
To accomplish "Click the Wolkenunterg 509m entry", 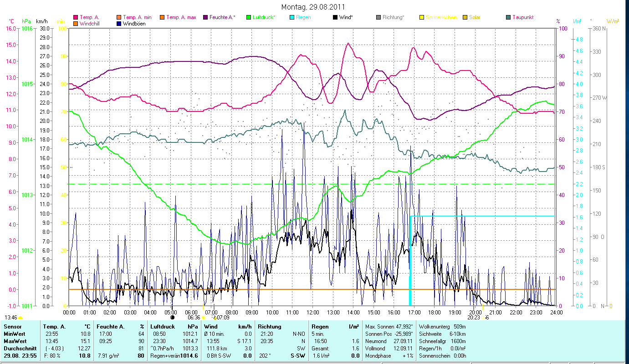I will coord(442,327).
